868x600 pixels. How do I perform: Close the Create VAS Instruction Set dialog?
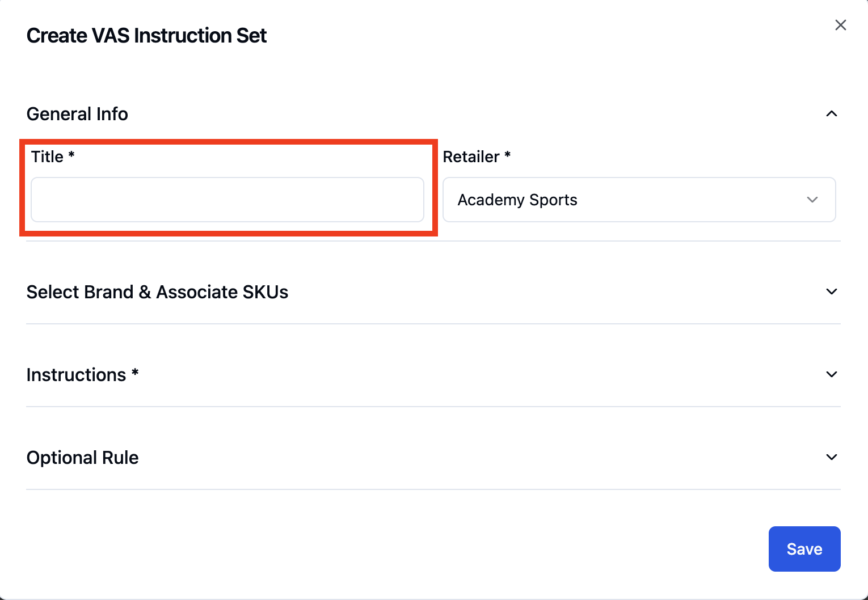840,25
